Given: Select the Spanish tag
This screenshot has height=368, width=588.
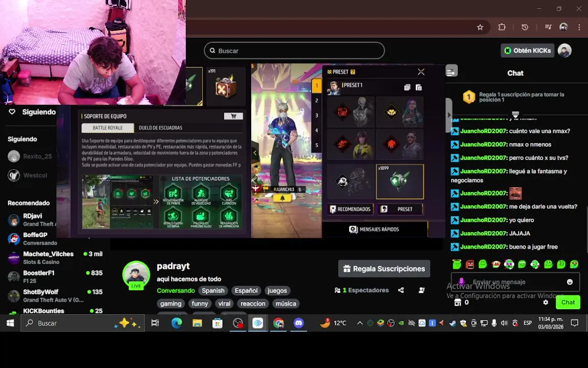Looking at the screenshot, I should (213, 291).
